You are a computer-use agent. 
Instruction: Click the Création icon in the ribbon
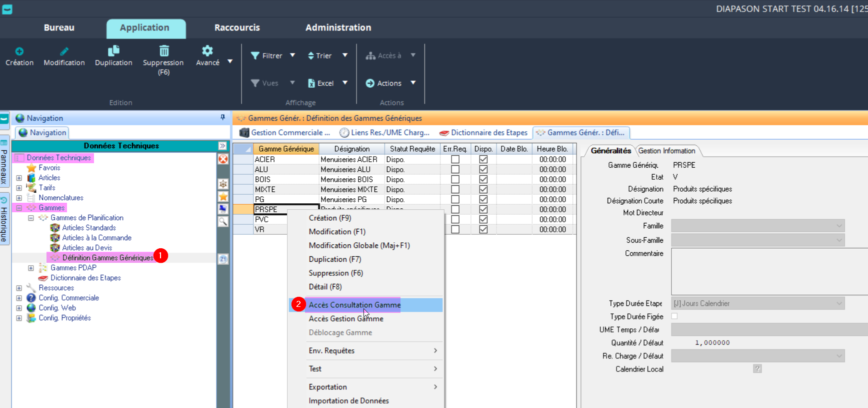point(19,52)
